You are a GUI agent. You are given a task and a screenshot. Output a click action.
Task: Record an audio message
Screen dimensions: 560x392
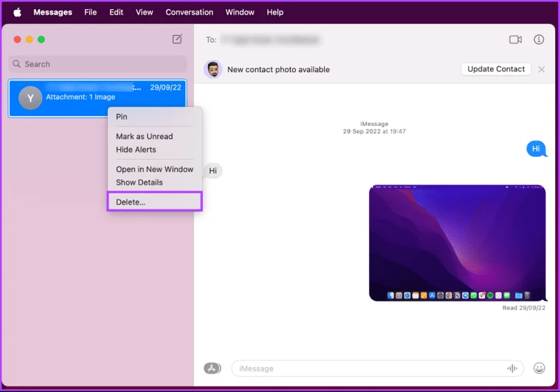coord(512,368)
